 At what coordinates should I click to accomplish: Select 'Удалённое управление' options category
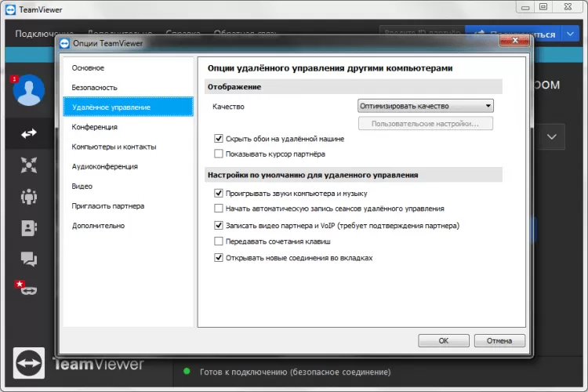pos(128,107)
